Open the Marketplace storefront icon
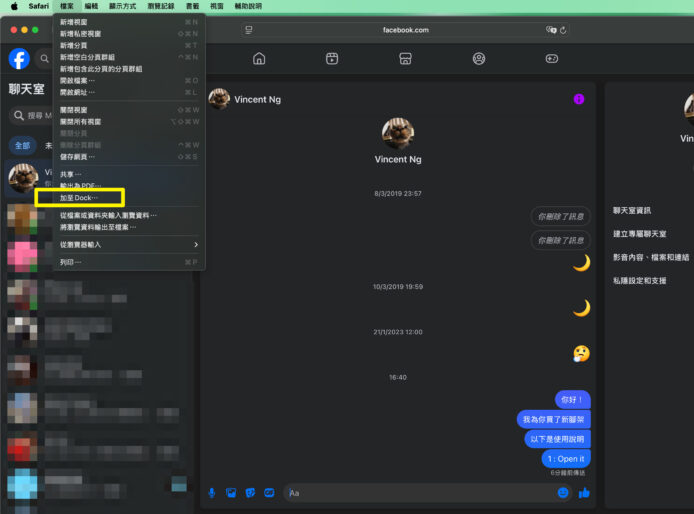 (405, 59)
